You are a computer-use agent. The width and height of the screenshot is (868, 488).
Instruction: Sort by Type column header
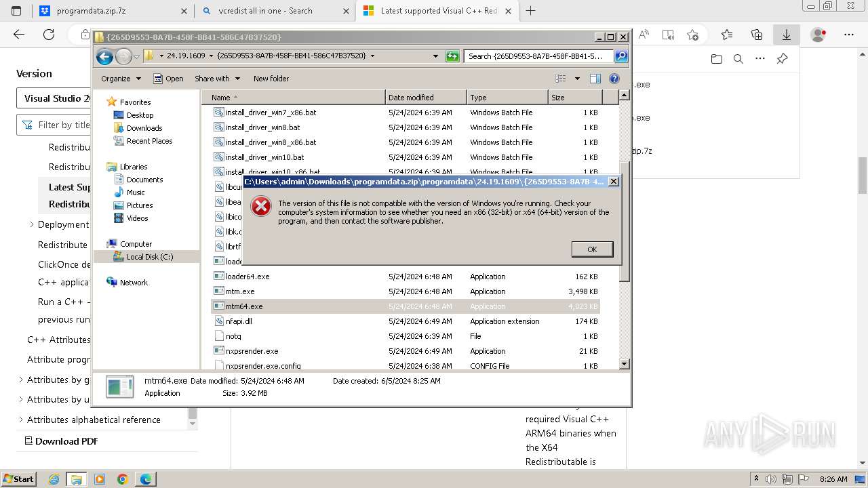tap(507, 98)
